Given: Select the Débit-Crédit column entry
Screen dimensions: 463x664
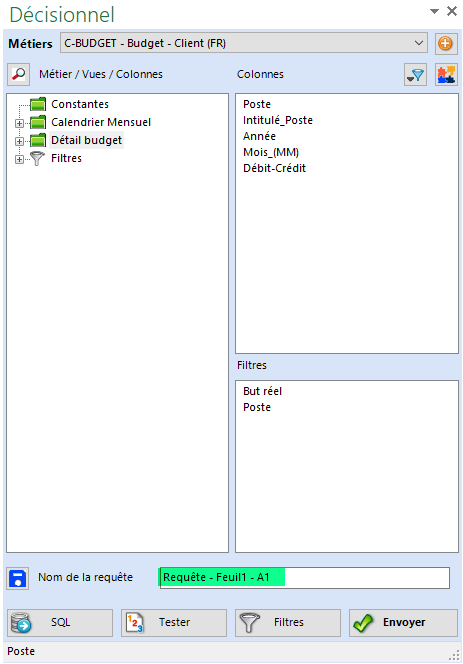Looking at the screenshot, I should pos(274,168).
